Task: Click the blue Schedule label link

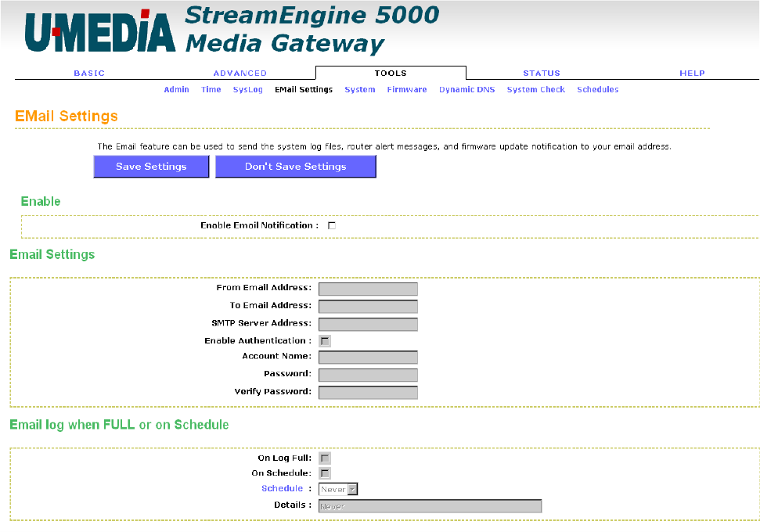Action: [x=282, y=488]
